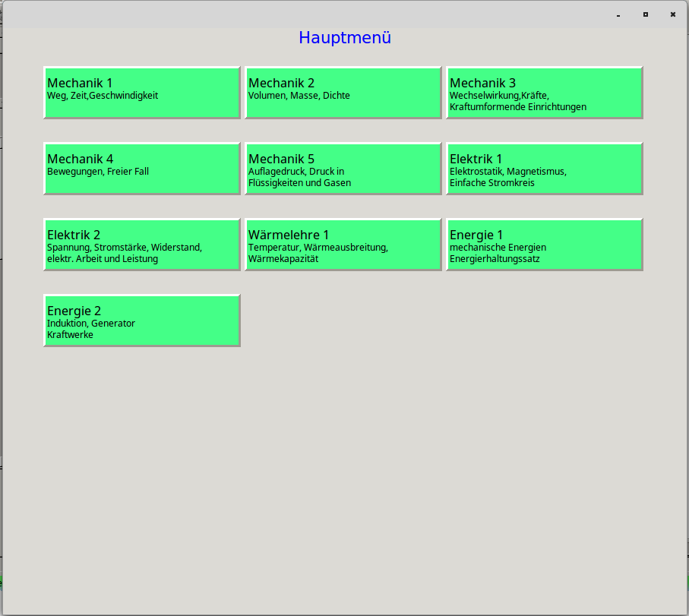This screenshot has height=616, width=689.
Task: Select Mechanik 2 covering Volumen, Masse, Dichte
Action: pos(343,92)
